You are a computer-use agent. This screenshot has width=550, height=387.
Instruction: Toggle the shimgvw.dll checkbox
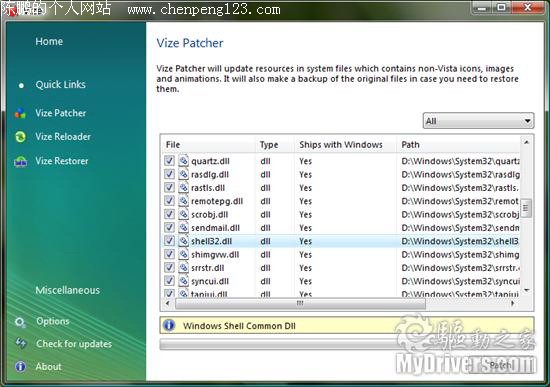[x=169, y=254]
